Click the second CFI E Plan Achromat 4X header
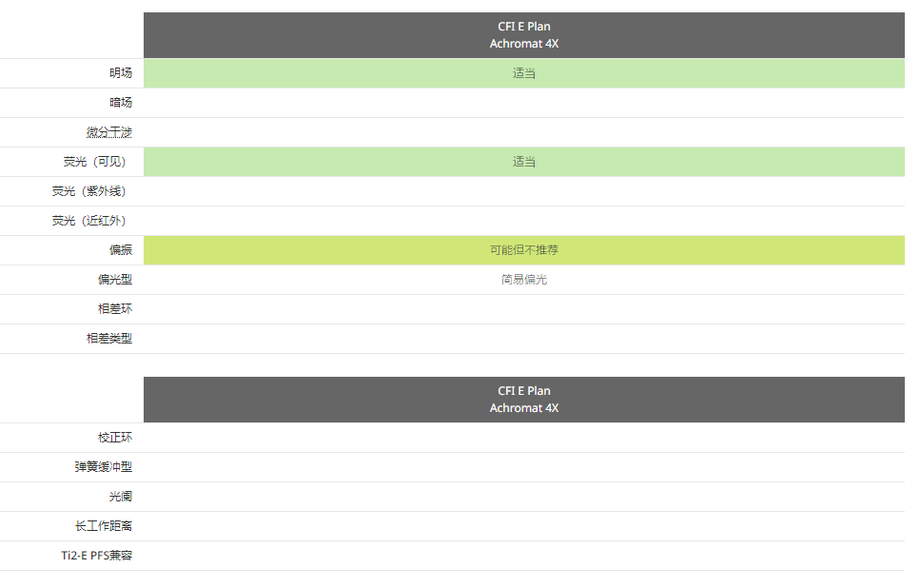920x588 pixels. coord(523,400)
